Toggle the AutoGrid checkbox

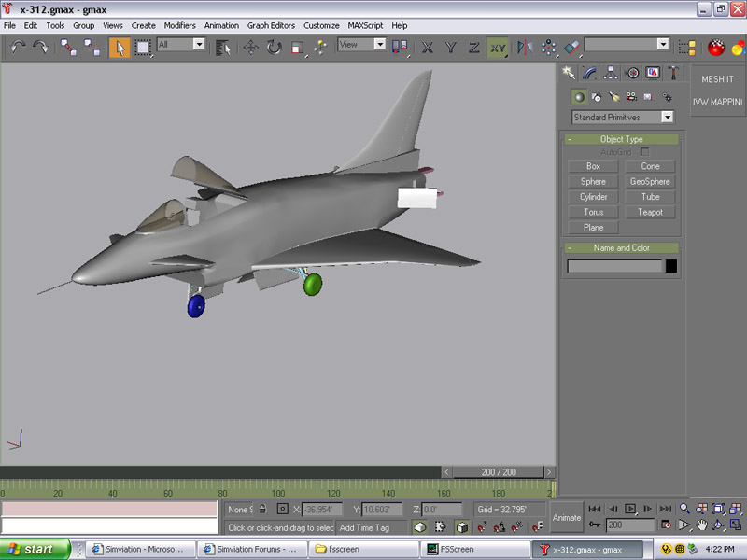[x=644, y=151]
